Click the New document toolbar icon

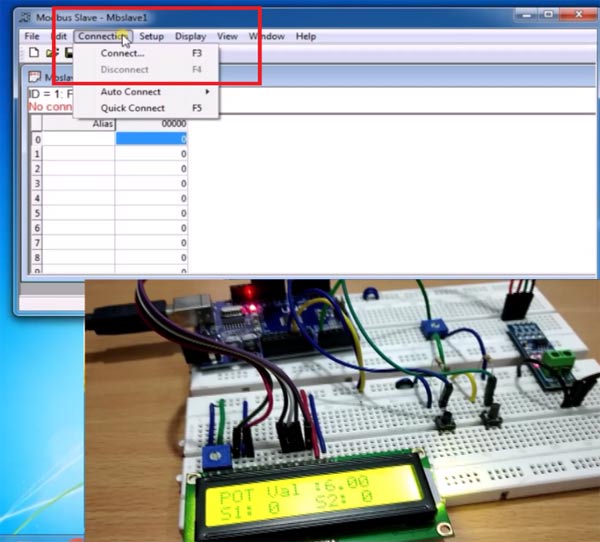[34, 53]
